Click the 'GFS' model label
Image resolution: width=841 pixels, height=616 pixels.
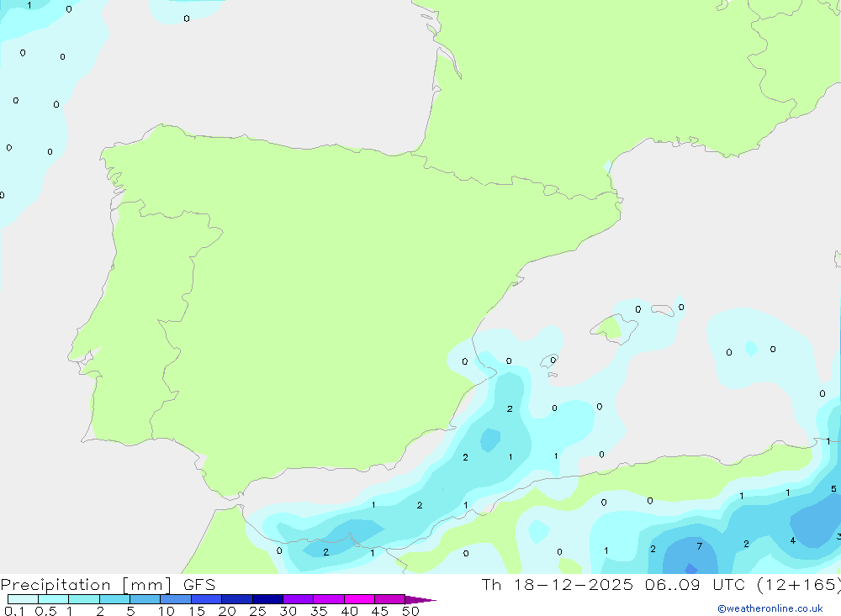[199, 585]
